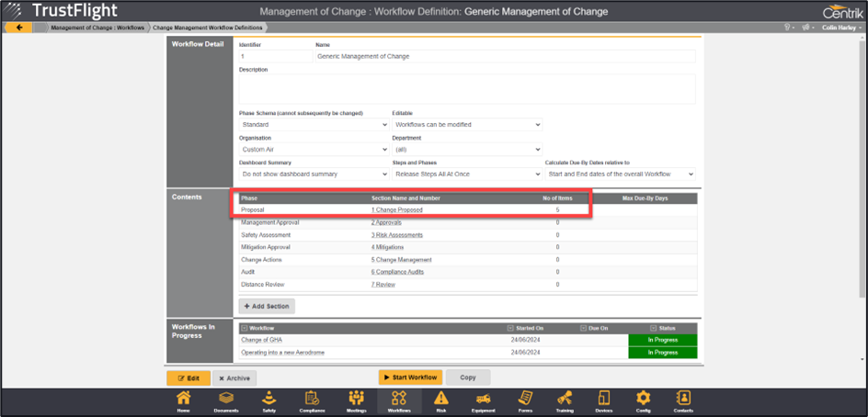868x417 pixels.
Task: Open Status column filter toggle
Action: click(653, 328)
